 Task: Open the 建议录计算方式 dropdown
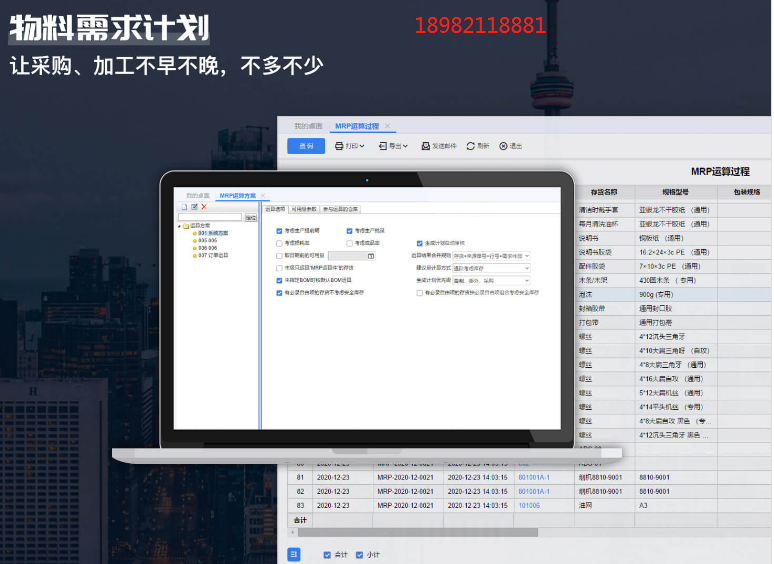pyautogui.click(x=491, y=268)
